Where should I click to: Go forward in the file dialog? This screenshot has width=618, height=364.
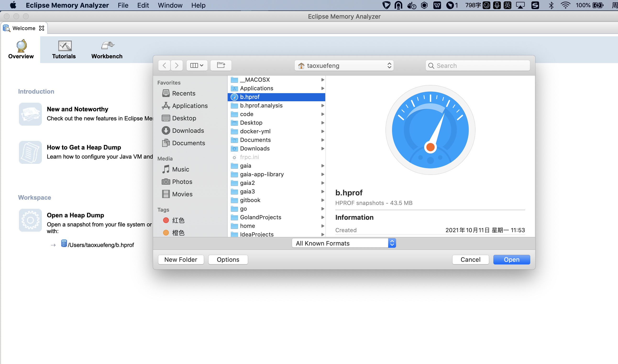(x=177, y=65)
